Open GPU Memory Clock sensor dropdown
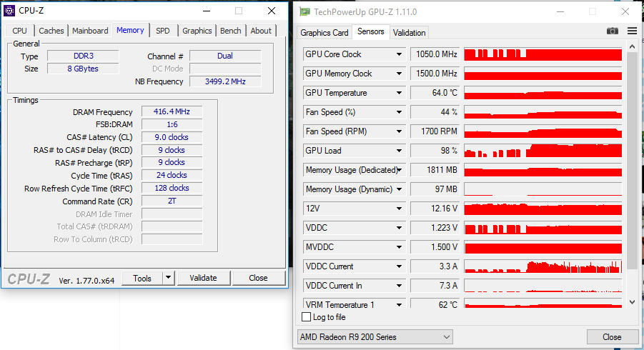644x350 pixels. click(399, 74)
